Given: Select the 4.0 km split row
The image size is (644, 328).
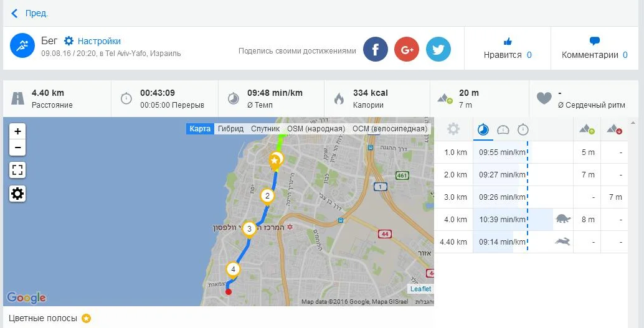Looking at the screenshot, I should 531,220.
